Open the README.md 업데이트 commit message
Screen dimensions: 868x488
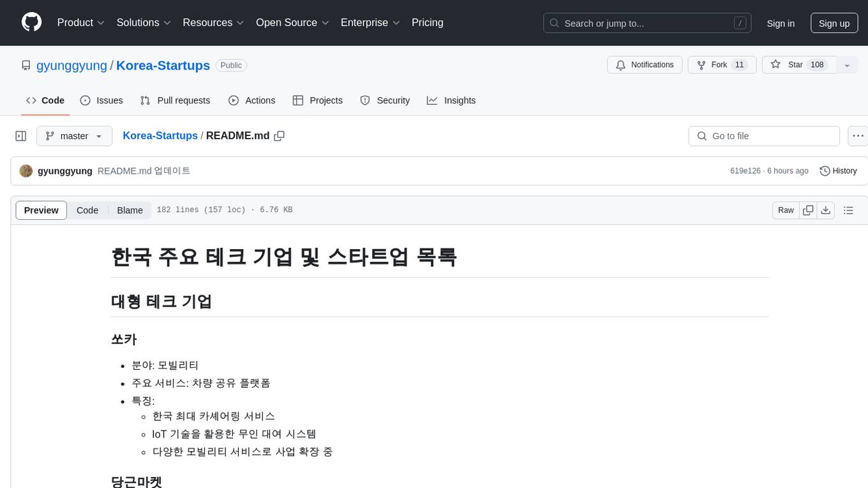(x=144, y=171)
